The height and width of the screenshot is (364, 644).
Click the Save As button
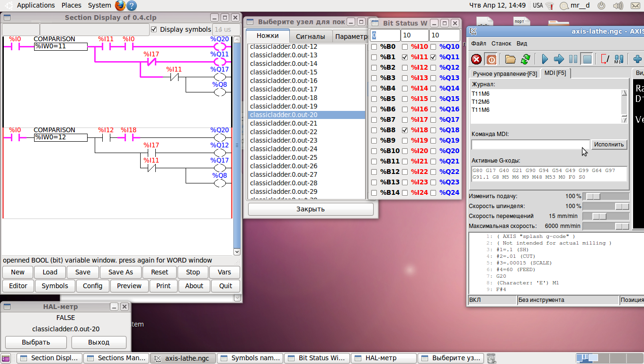121,272
